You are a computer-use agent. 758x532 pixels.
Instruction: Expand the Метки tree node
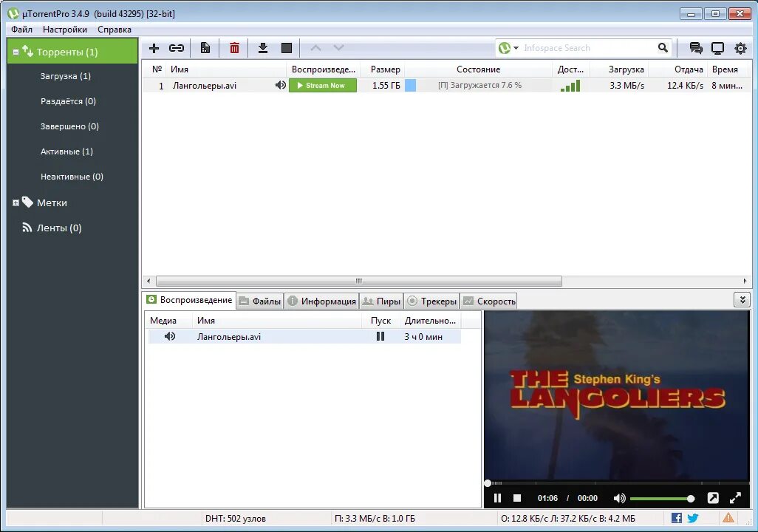coord(16,202)
